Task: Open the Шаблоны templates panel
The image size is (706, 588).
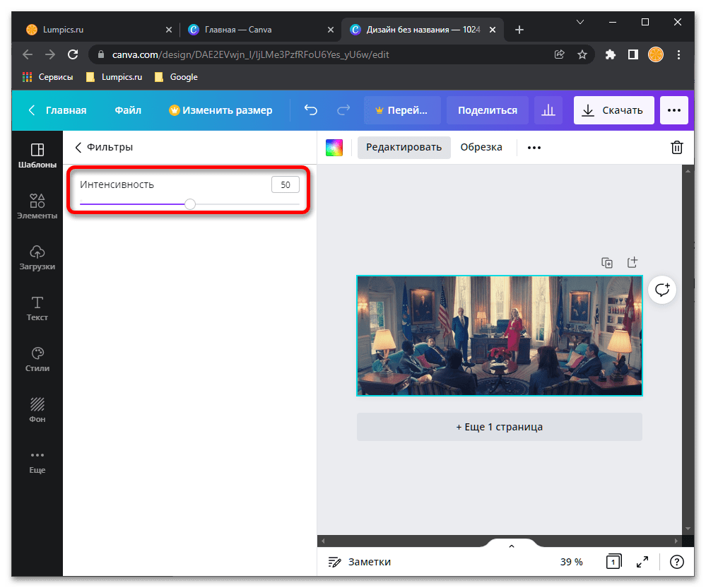Action: pyautogui.click(x=37, y=155)
